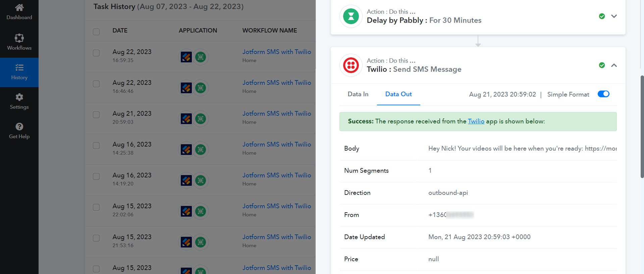Expand the Delay by Pabbly step
644x274 pixels.
(x=614, y=16)
